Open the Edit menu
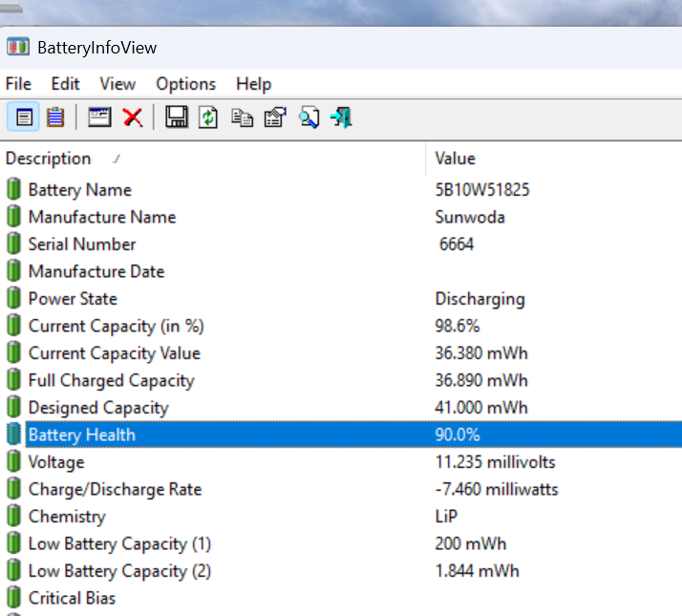682x616 pixels. click(65, 84)
